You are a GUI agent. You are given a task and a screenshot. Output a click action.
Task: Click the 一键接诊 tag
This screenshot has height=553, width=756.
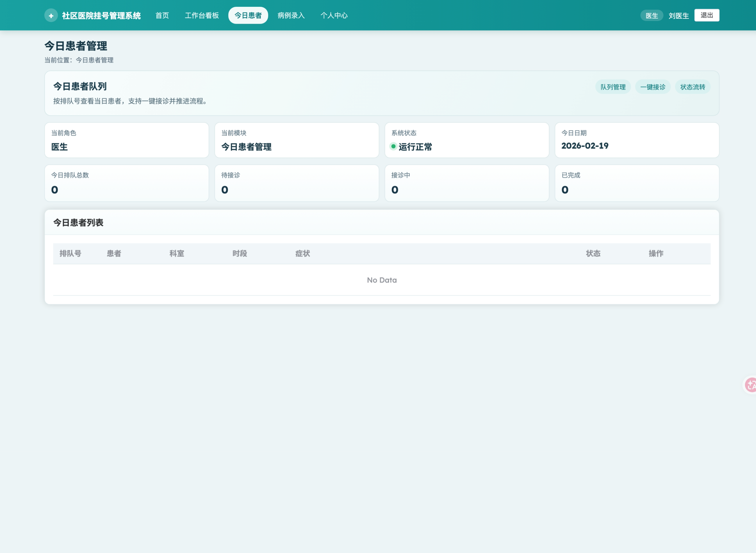(652, 87)
